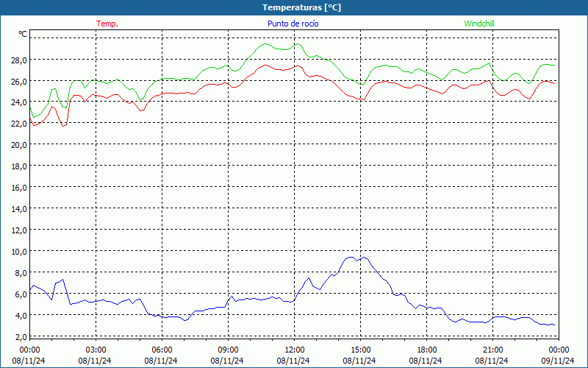Viewport: 588px width, 368px height.
Task: Click the 08/11/24 date under 21:00
Action: (492, 361)
